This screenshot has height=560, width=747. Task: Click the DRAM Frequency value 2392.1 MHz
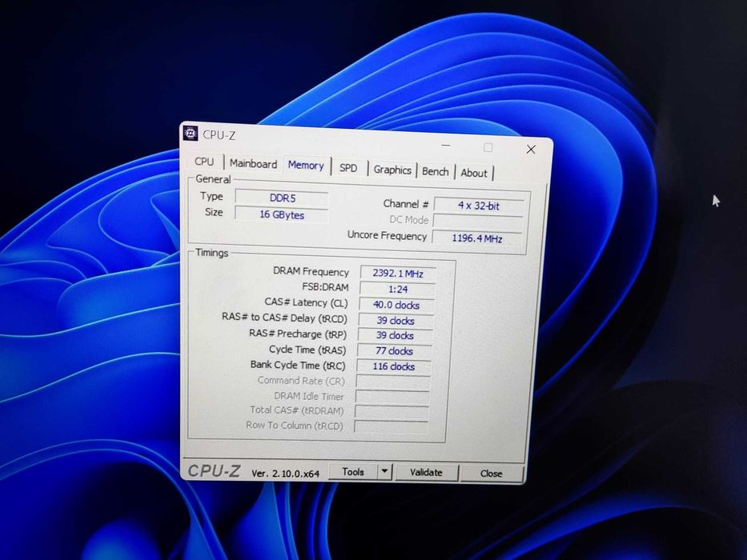point(398,274)
